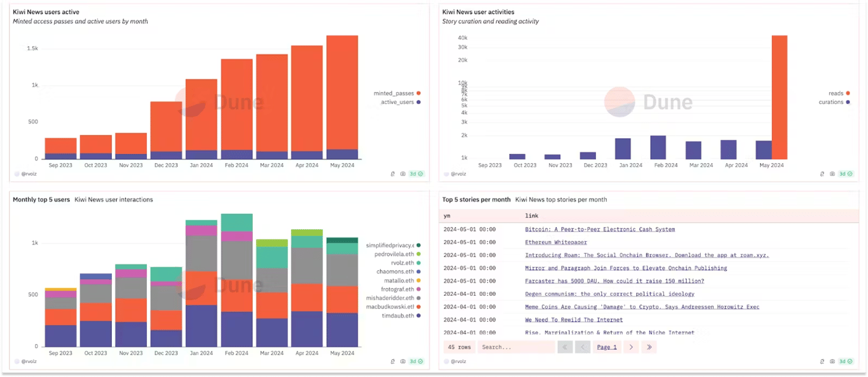Click camera screenshot icon in Top 5 stories panel
The width and height of the screenshot is (868, 377).
pyautogui.click(x=832, y=361)
